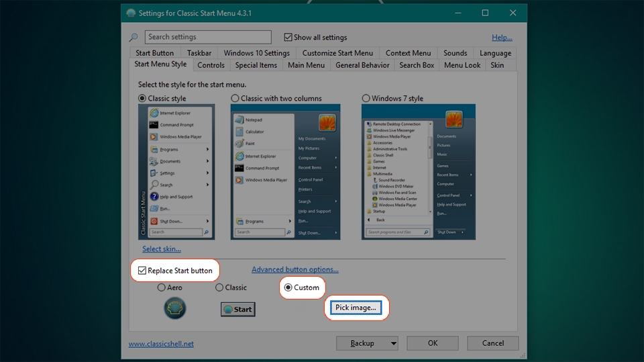Switch to the Controls tab
The width and height of the screenshot is (644, 362).
point(211,65)
